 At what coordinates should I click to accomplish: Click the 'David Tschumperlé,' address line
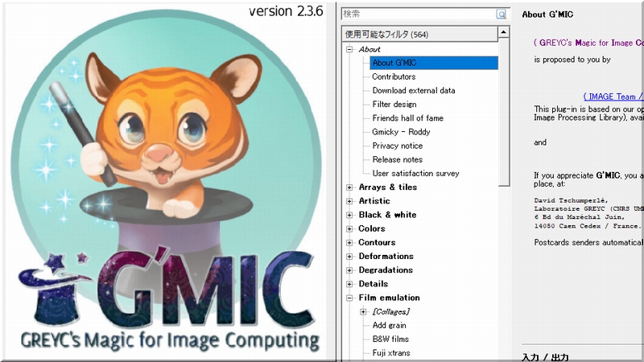571,200
